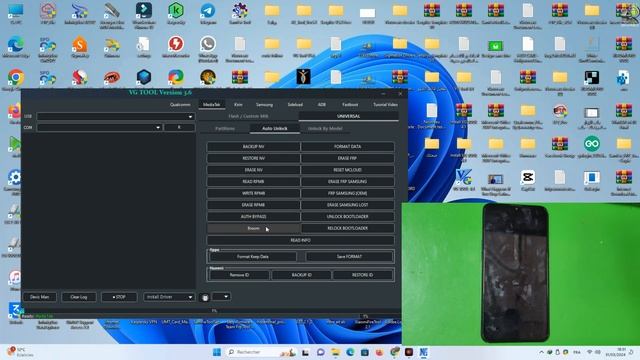Click the FRP SAMSUNG (OEM) button
This screenshot has height=360, width=640.
point(348,193)
